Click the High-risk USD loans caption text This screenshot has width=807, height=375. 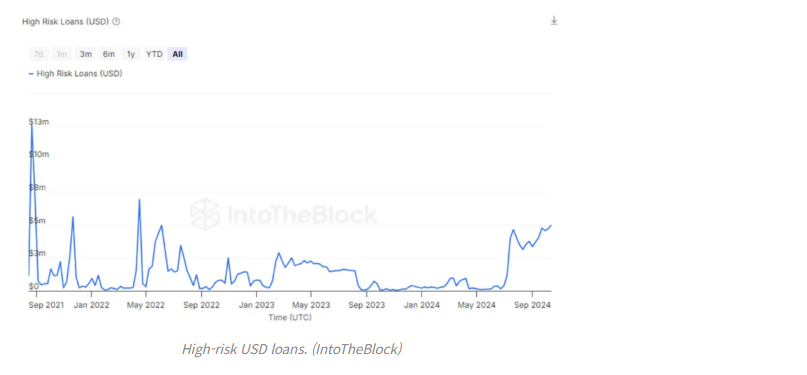coord(292,349)
